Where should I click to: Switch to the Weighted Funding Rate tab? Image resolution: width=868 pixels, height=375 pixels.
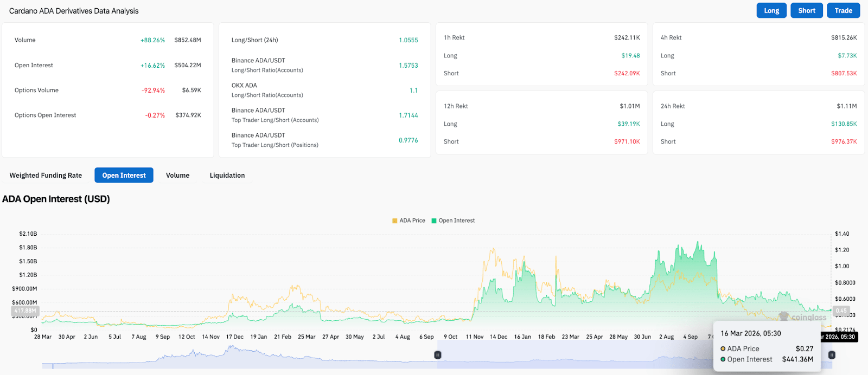coord(46,176)
